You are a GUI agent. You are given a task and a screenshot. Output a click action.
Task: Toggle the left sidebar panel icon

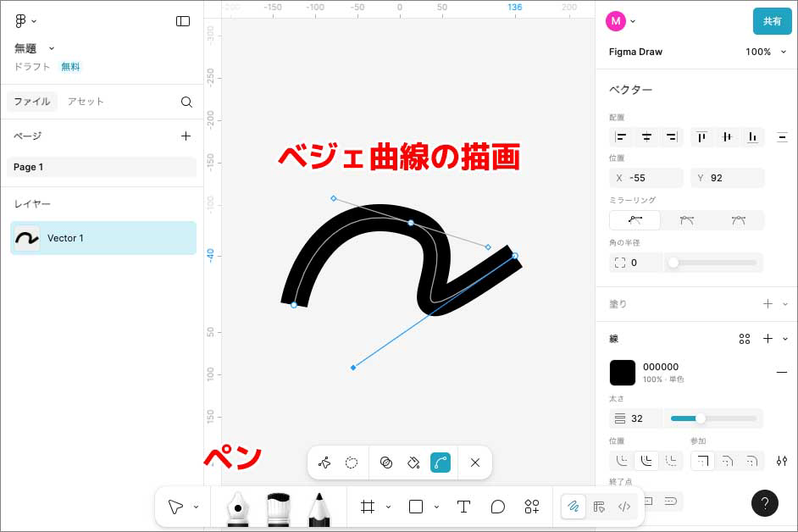click(x=183, y=21)
